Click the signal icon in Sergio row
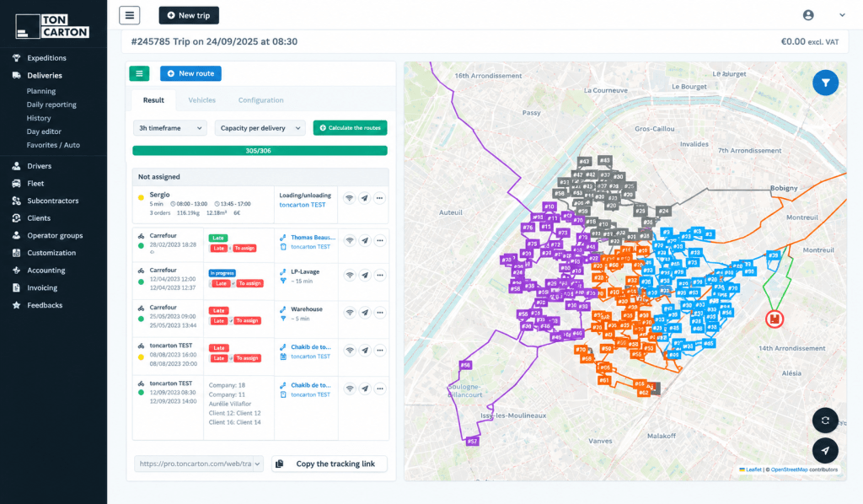 [350, 198]
